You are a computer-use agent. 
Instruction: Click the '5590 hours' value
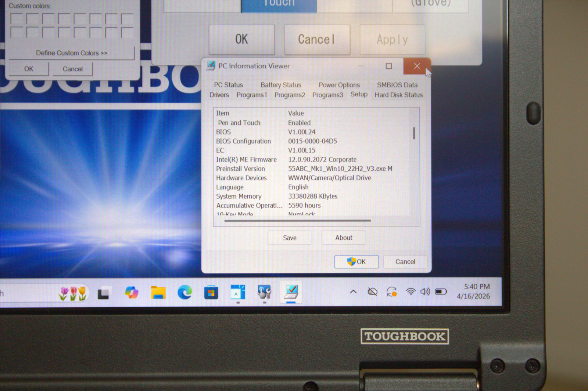click(x=304, y=205)
